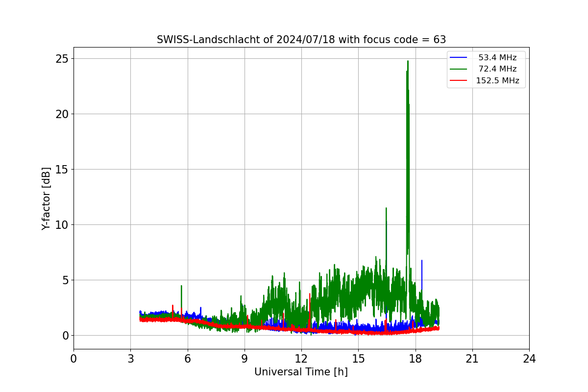Click the x-axis tick label '18'

click(416, 359)
